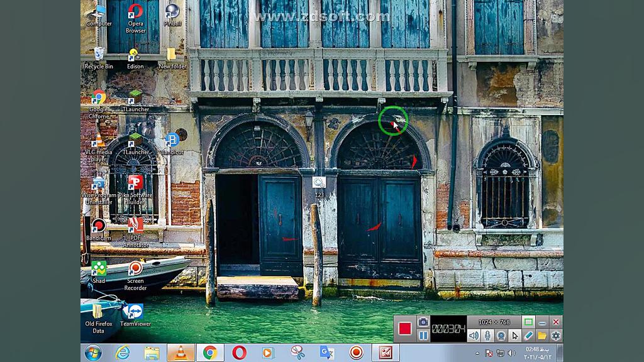The width and height of the screenshot is (644, 362).
Task: Open Google Translate from the taskbar
Action: click(x=327, y=353)
